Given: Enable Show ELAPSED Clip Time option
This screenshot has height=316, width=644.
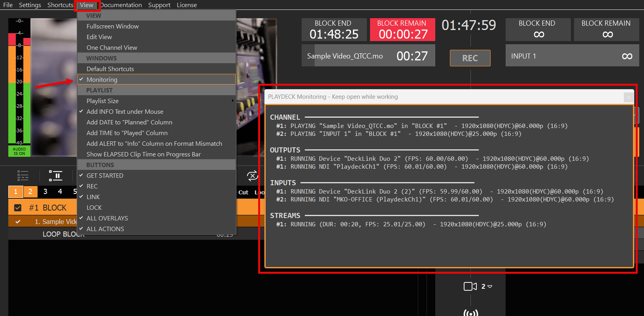Looking at the screenshot, I should pyautogui.click(x=157, y=154).
